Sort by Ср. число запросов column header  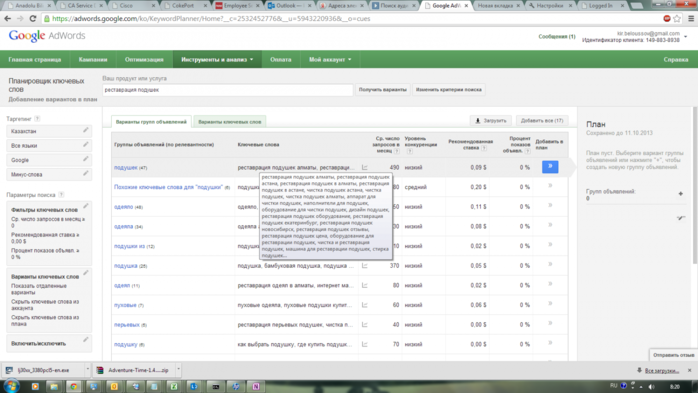386,144
